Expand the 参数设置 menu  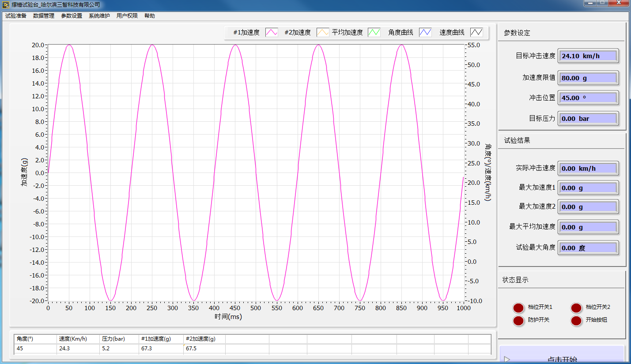(x=72, y=16)
